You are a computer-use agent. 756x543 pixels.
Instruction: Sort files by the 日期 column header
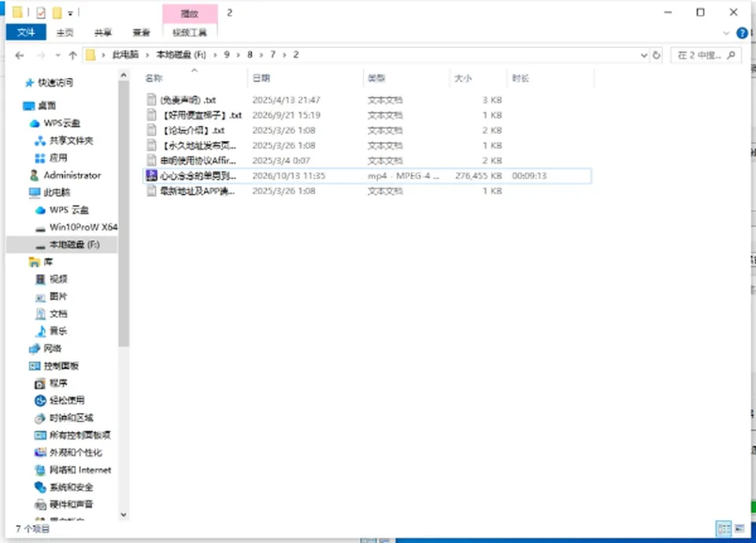[261, 78]
